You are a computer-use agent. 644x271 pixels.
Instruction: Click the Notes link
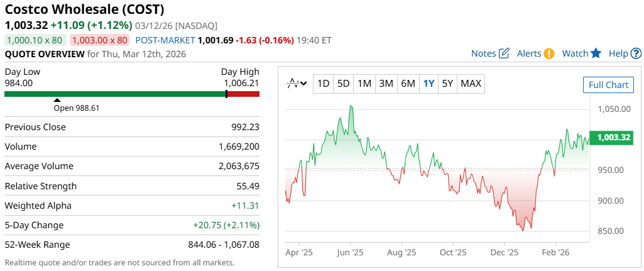[x=483, y=53]
